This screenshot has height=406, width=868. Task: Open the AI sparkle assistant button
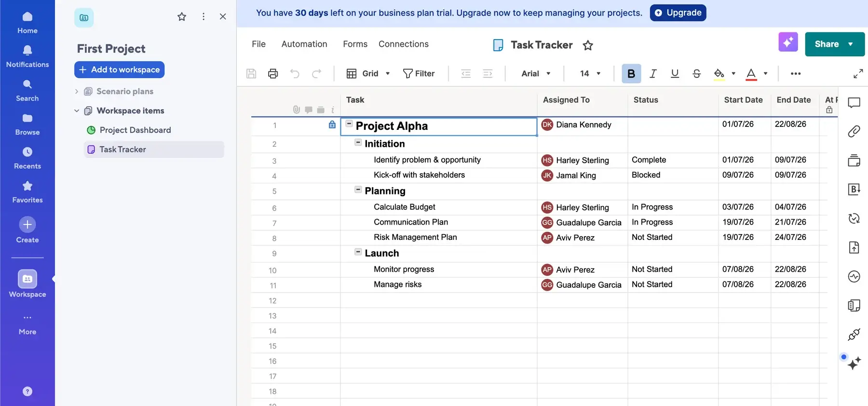coord(788,42)
